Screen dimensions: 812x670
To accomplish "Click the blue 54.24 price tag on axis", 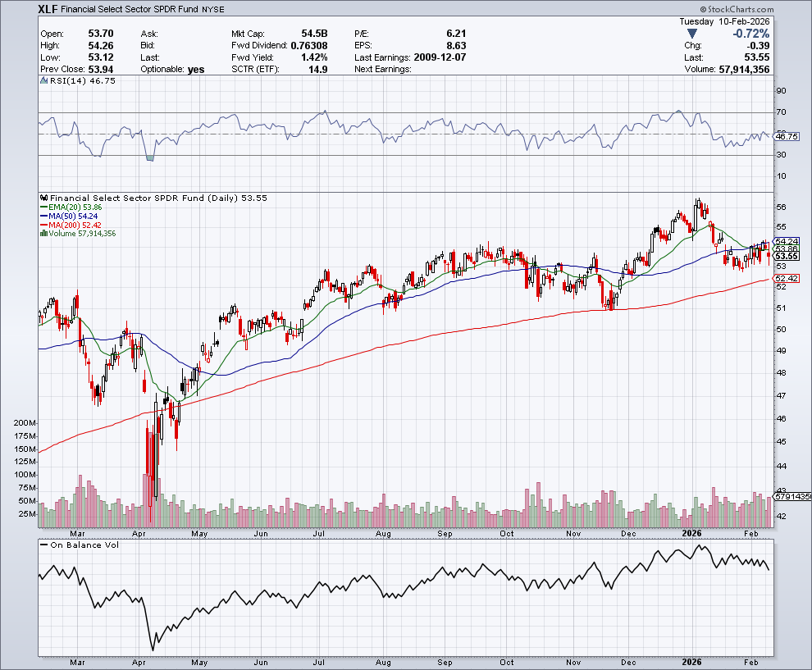I will (x=786, y=241).
